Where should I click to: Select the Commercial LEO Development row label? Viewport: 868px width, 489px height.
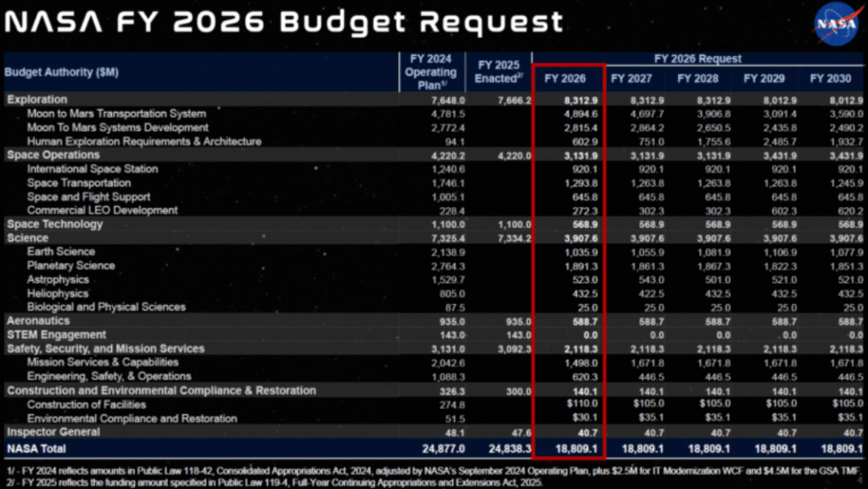click(103, 210)
